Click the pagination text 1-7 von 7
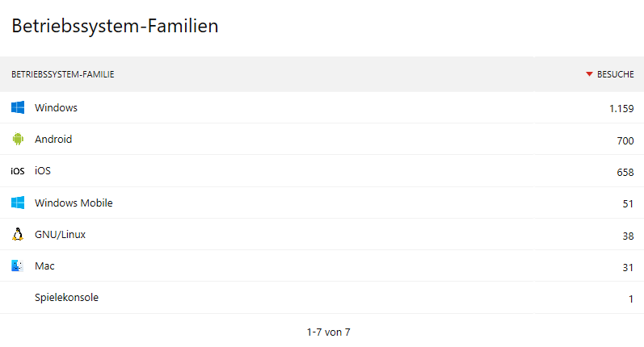The height and width of the screenshot is (347, 644). [329, 332]
